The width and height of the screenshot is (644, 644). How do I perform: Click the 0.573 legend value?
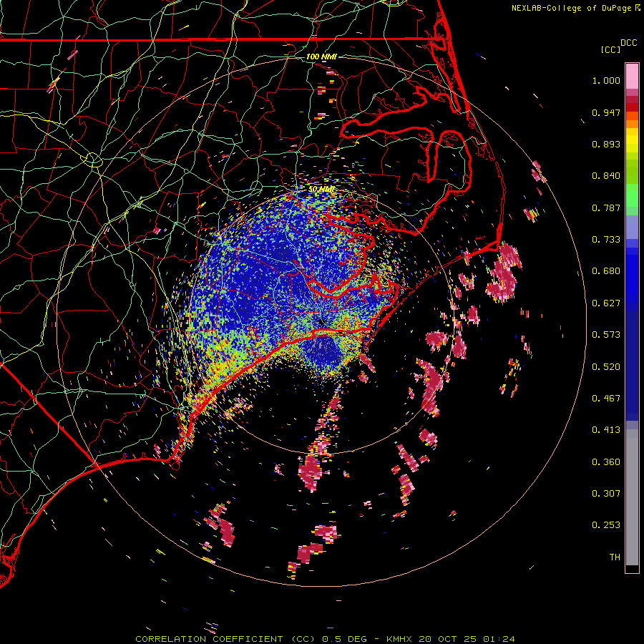tap(606, 335)
